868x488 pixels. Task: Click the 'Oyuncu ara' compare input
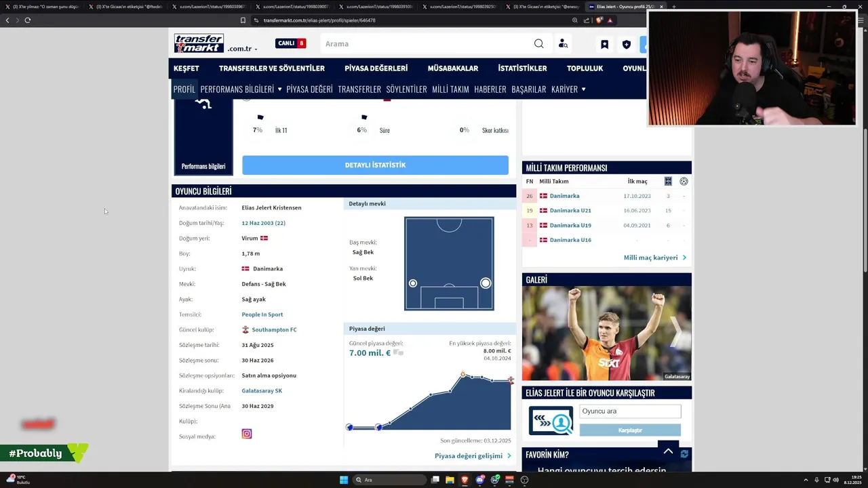coord(630,411)
